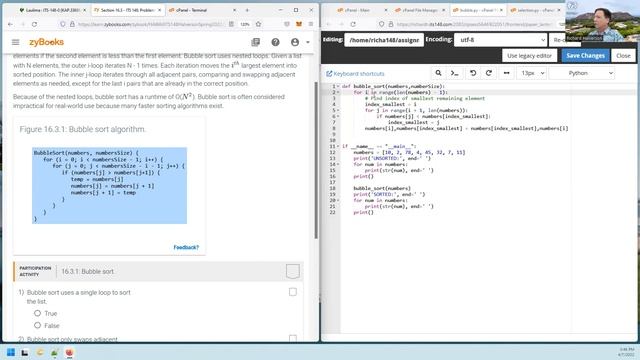Select False for the single loop question
Image resolution: width=640 pixels, height=360 pixels.
pyautogui.click(x=38, y=325)
